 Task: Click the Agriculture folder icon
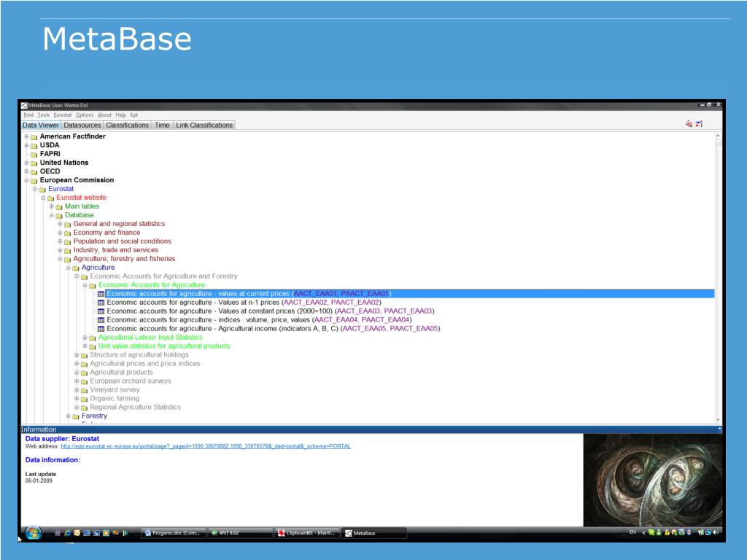76,268
